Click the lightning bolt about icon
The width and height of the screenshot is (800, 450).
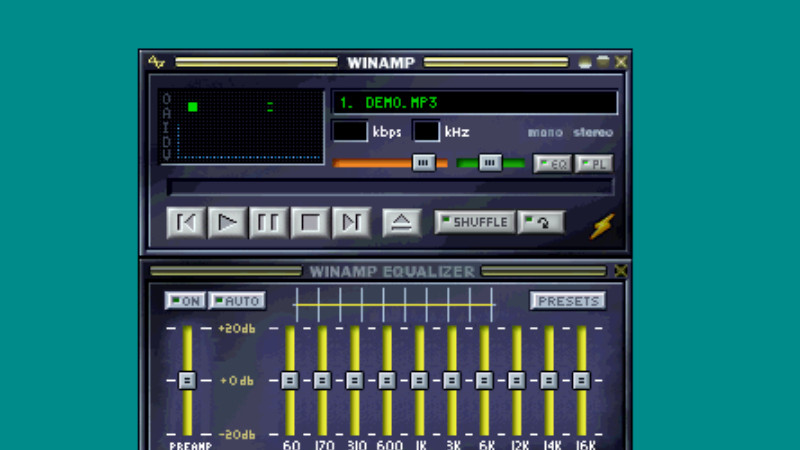[601, 226]
